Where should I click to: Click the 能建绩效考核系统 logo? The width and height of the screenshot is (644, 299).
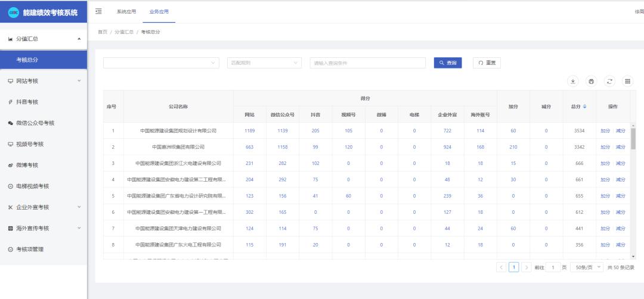(44, 13)
